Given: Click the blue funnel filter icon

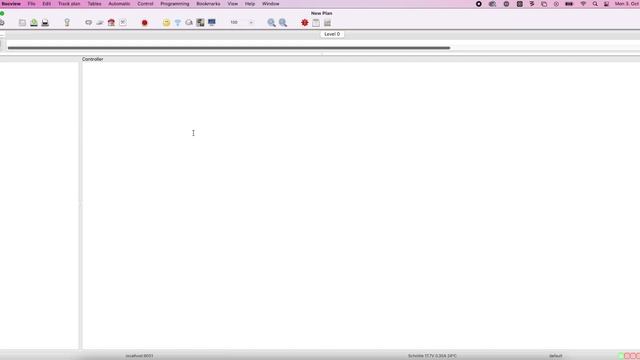Looking at the screenshot, I should [x=178, y=23].
